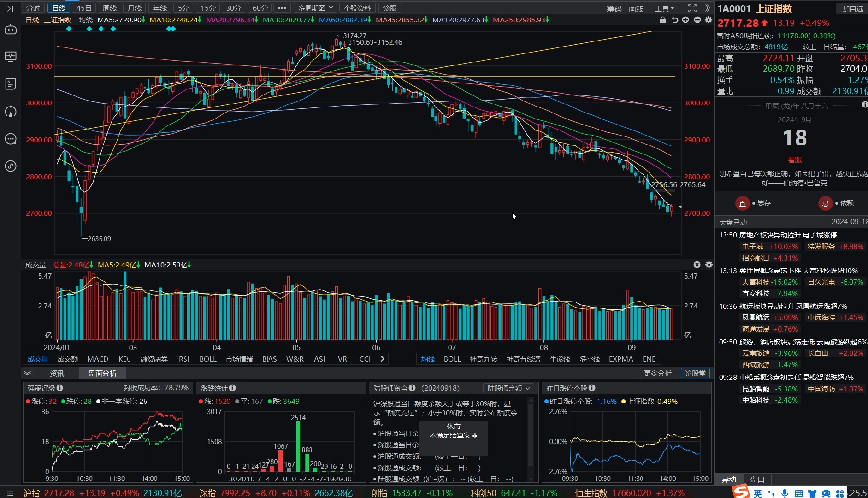
Task: Click the 加自选 add to watchlist button
Action: point(853,8)
